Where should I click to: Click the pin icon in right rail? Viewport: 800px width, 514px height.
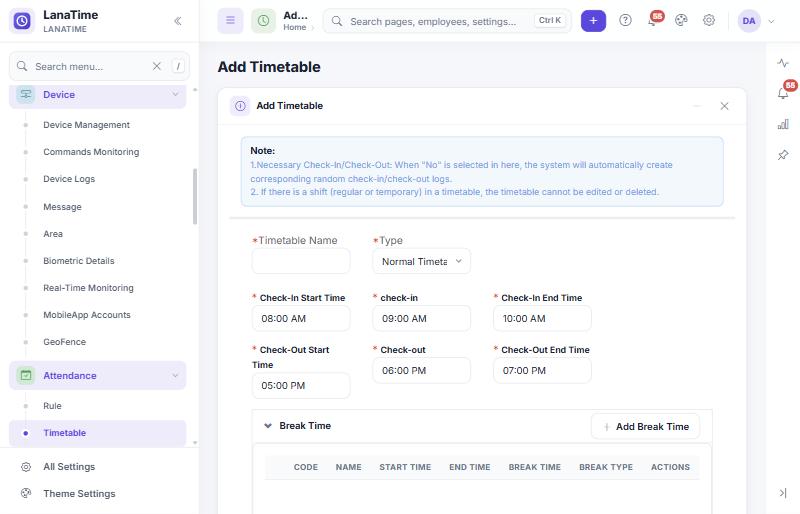tap(783, 155)
